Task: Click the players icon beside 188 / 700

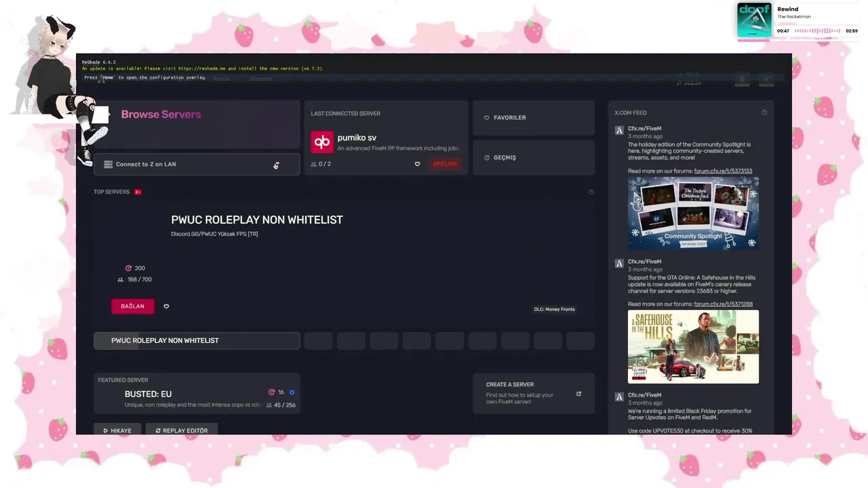Action: point(121,279)
